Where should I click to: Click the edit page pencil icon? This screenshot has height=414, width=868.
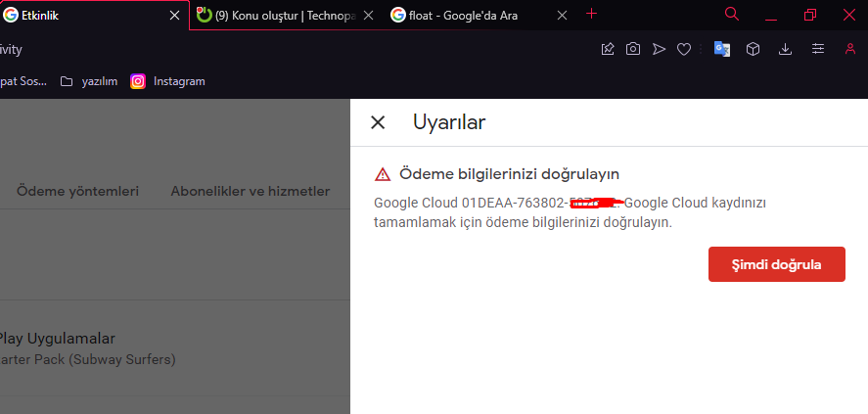pyautogui.click(x=608, y=49)
